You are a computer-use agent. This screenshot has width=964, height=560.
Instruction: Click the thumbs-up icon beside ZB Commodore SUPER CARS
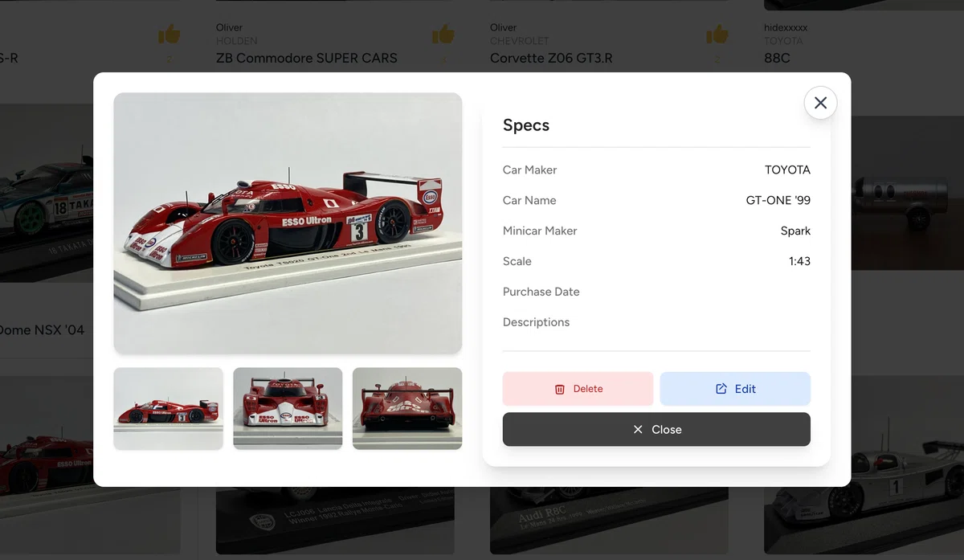click(x=443, y=35)
